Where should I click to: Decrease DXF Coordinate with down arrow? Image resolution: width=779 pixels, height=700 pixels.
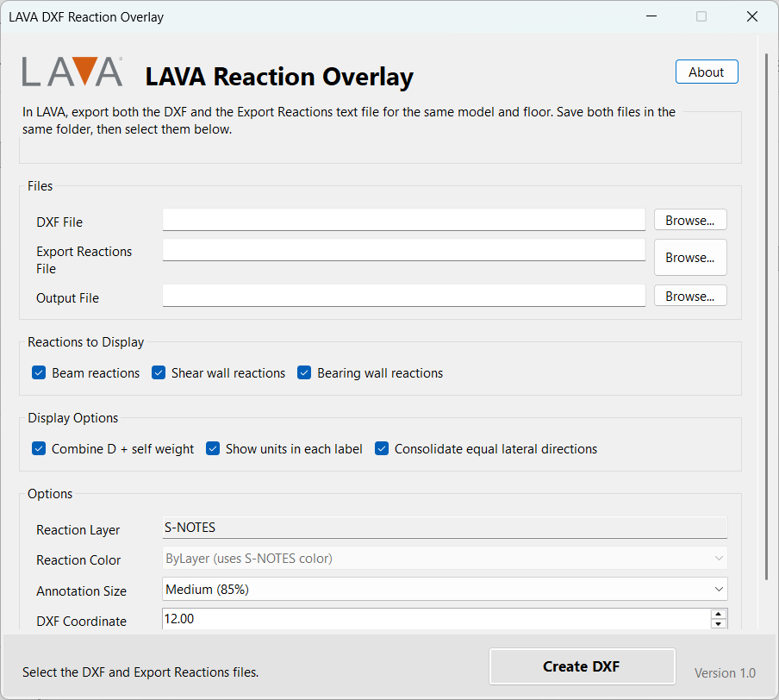point(719,624)
